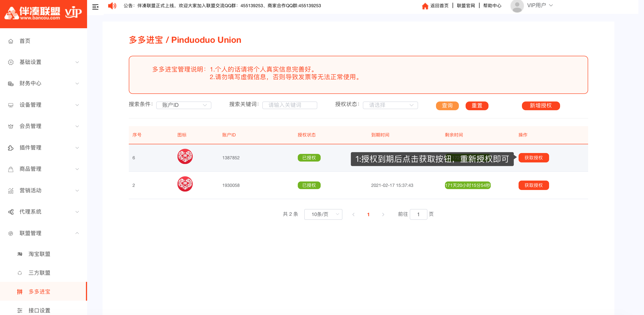Click the 商品管理 bag icon
644x315 pixels.
click(x=11, y=169)
